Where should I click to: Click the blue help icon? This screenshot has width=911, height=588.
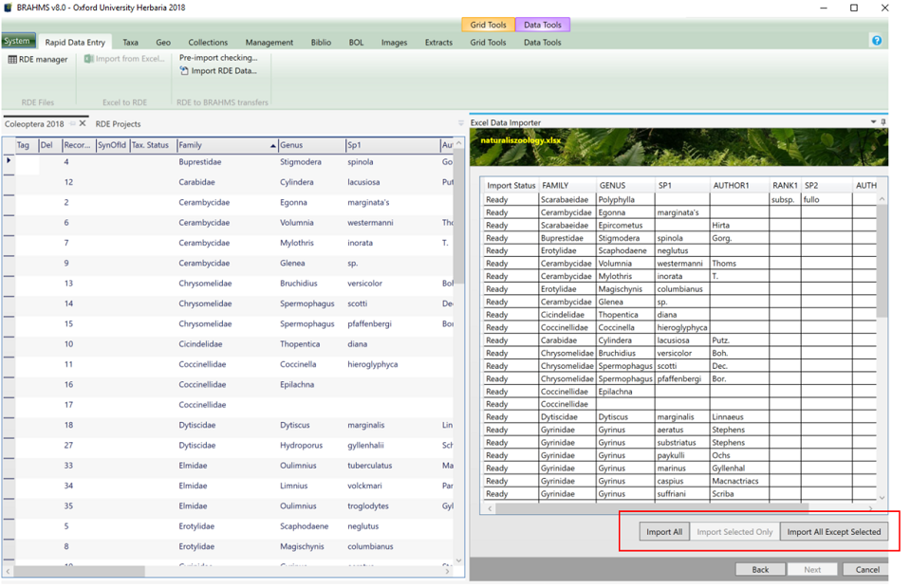tap(877, 41)
